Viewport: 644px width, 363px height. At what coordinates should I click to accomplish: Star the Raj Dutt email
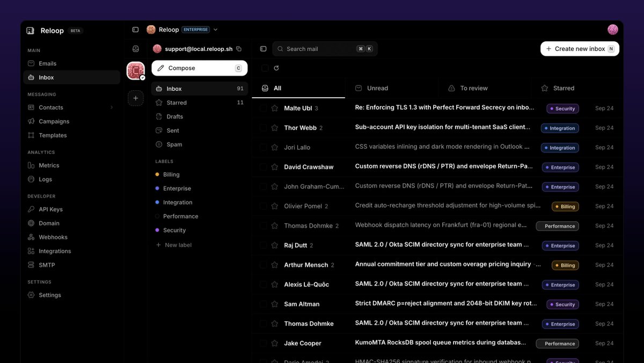tap(275, 245)
